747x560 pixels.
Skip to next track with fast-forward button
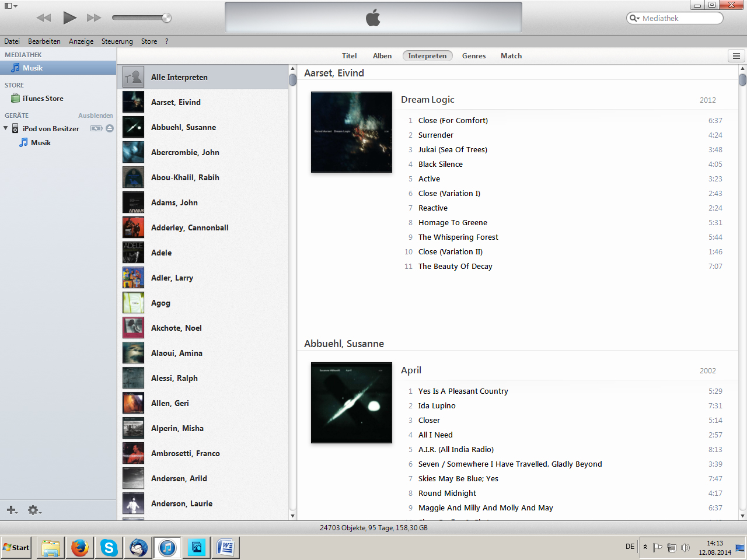(94, 18)
